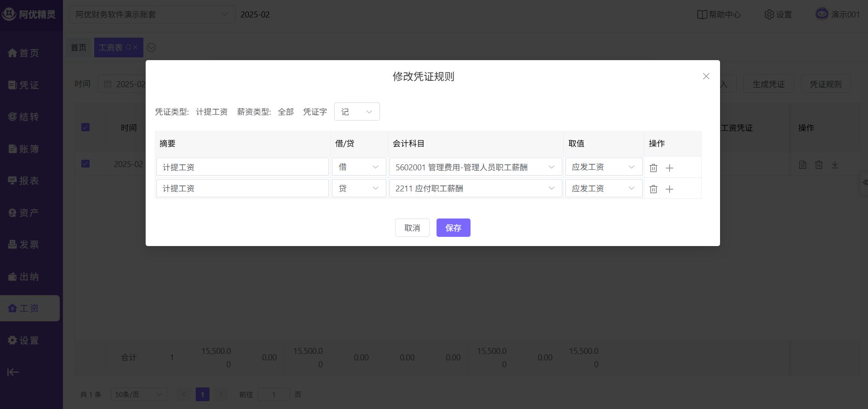Open 报表 in the sidebar

tap(24, 181)
